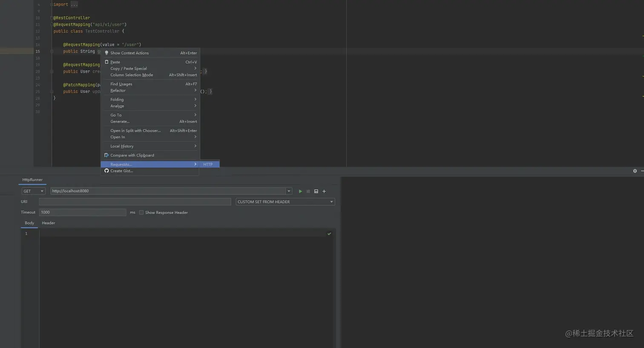Image resolution: width=644 pixels, height=348 pixels.
Task: Switch to the Body tab
Action: [29, 223]
